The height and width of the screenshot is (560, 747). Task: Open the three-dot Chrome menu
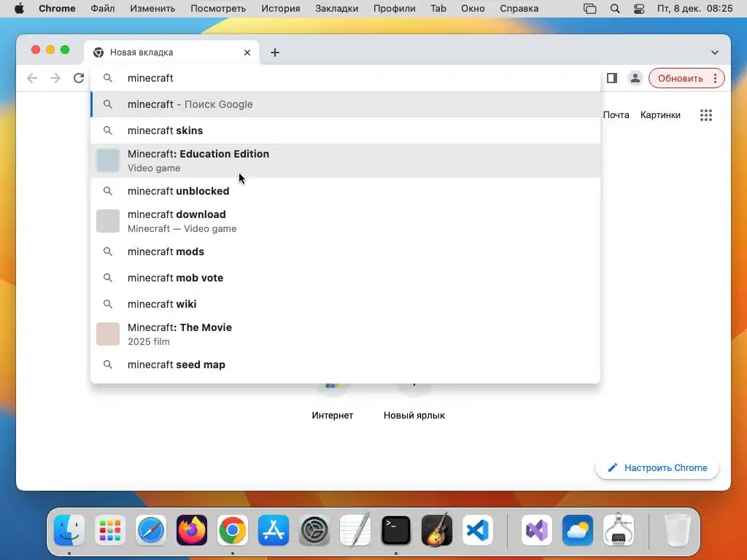(715, 78)
